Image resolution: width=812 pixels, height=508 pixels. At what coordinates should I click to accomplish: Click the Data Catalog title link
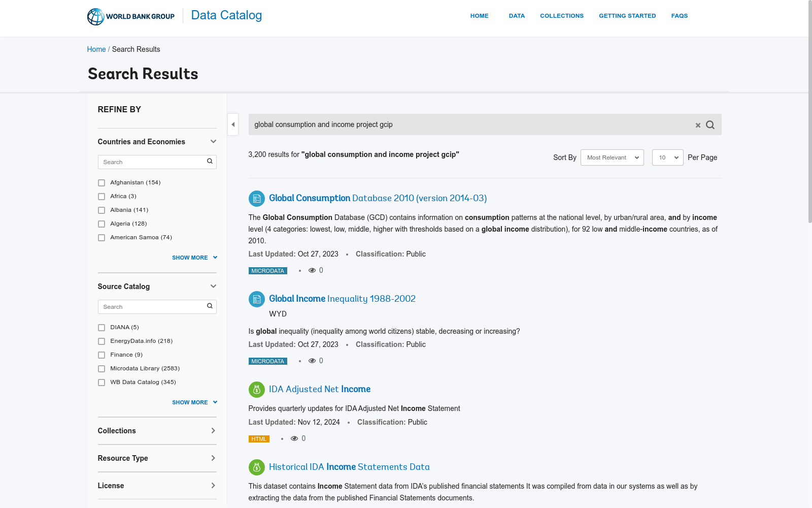(x=226, y=15)
